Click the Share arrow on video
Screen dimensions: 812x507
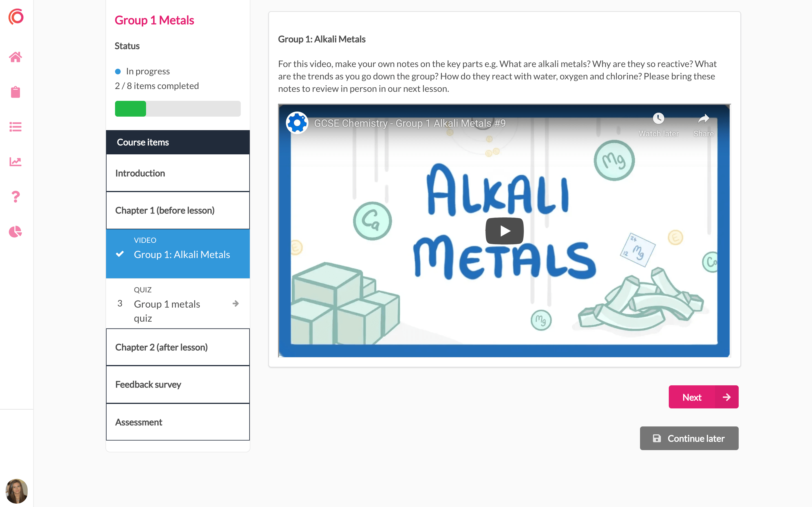[x=703, y=118]
